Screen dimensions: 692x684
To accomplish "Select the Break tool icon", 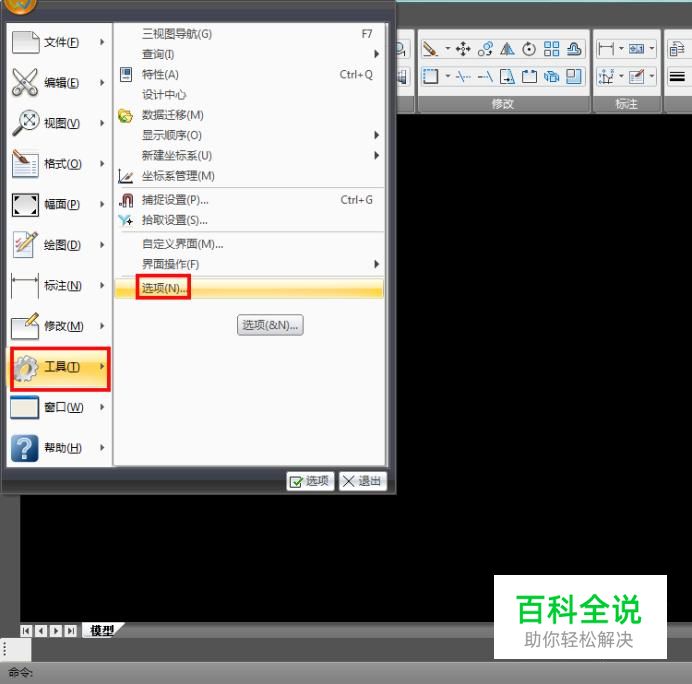I will (x=529, y=76).
